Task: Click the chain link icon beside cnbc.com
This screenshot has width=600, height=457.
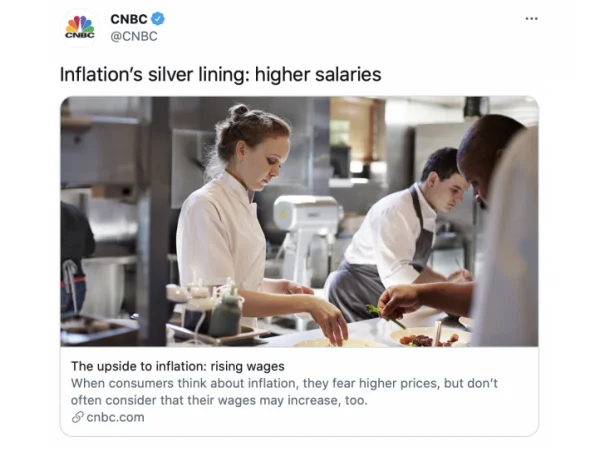Action: tap(78, 417)
